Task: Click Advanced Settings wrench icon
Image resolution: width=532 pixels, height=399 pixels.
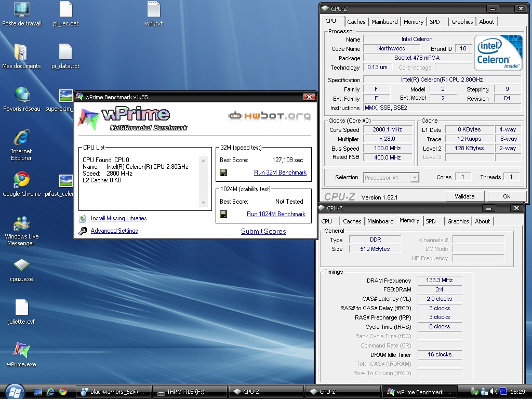Action: click(x=83, y=231)
